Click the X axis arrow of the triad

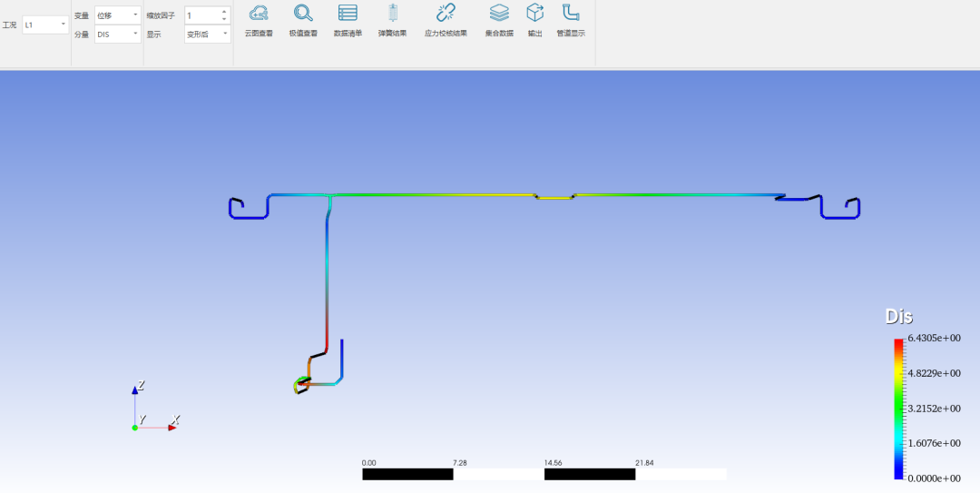point(172,428)
